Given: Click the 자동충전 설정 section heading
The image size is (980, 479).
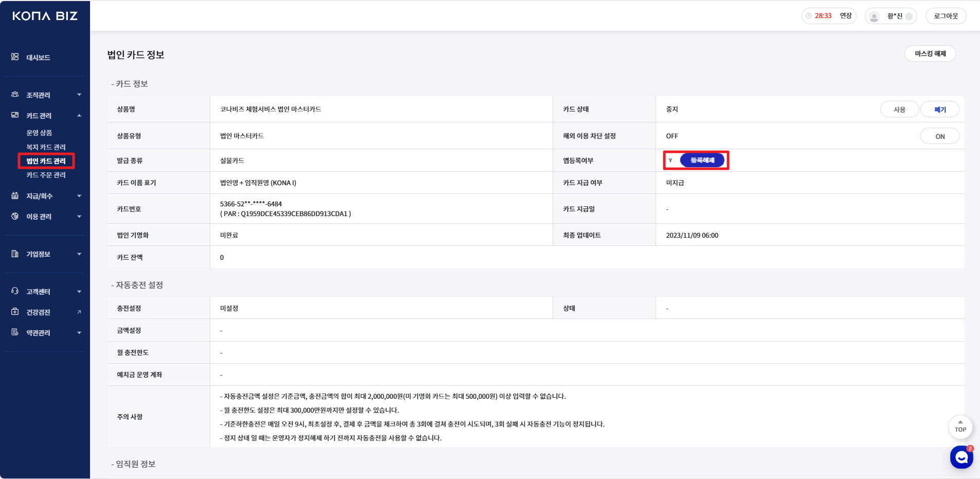Looking at the screenshot, I should coord(137,285).
